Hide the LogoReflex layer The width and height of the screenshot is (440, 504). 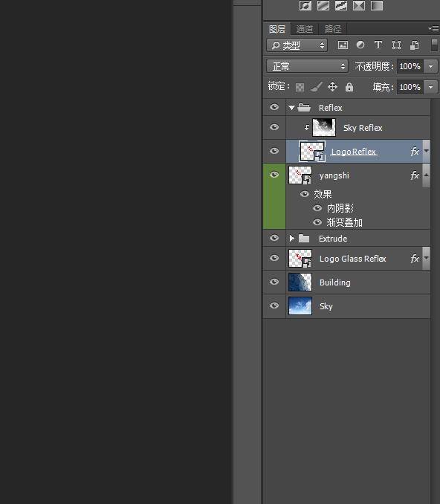point(274,151)
